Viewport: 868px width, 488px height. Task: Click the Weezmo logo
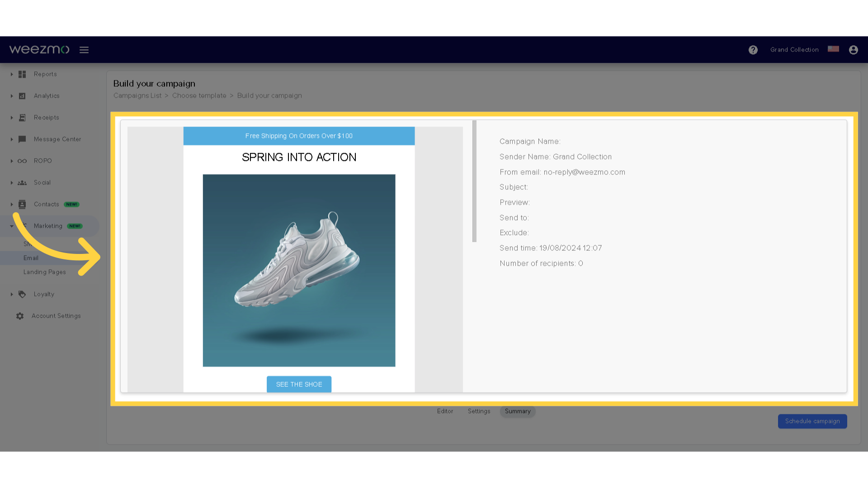click(x=39, y=50)
